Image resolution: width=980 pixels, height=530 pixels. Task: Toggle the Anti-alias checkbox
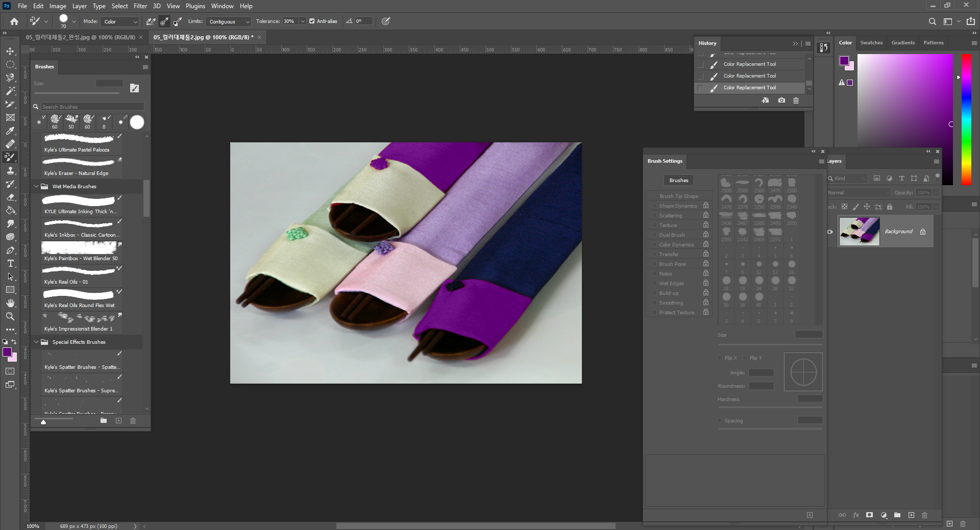click(312, 21)
